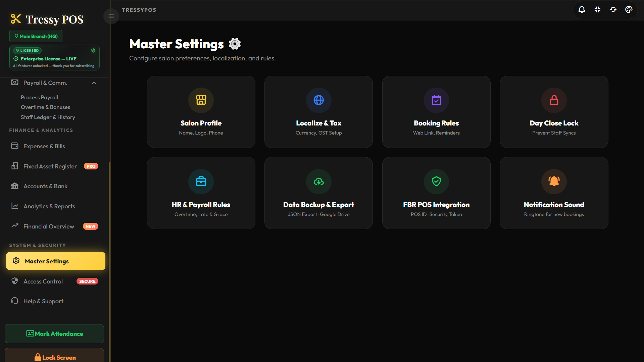Image resolution: width=644 pixels, height=362 pixels.
Task: Click 'Access Control' sidebar label
Action: tap(43, 281)
